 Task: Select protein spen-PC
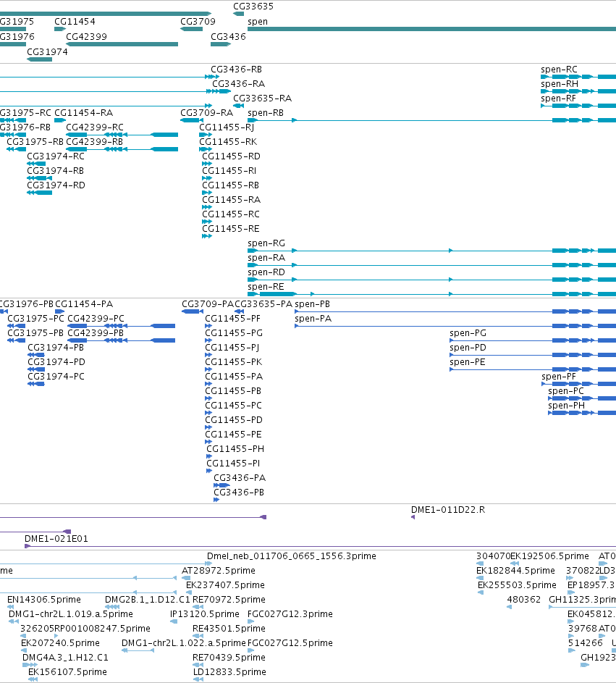(x=566, y=391)
